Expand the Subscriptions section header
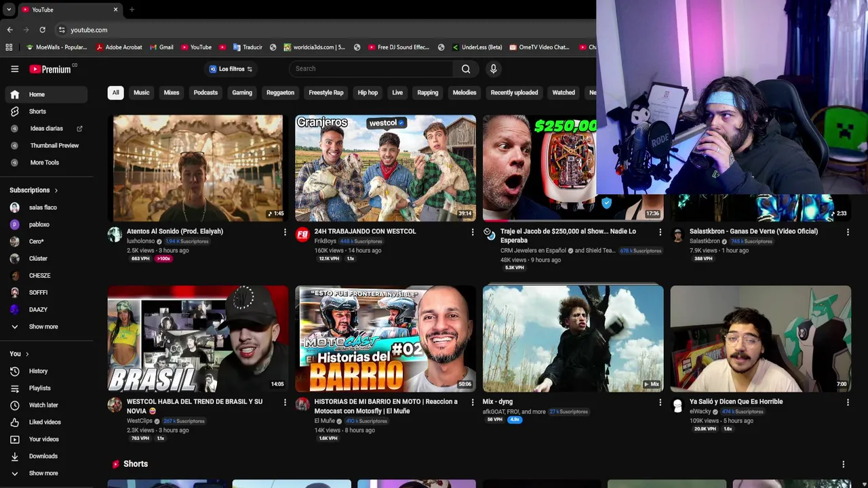The width and height of the screenshot is (868, 488). coord(33,190)
